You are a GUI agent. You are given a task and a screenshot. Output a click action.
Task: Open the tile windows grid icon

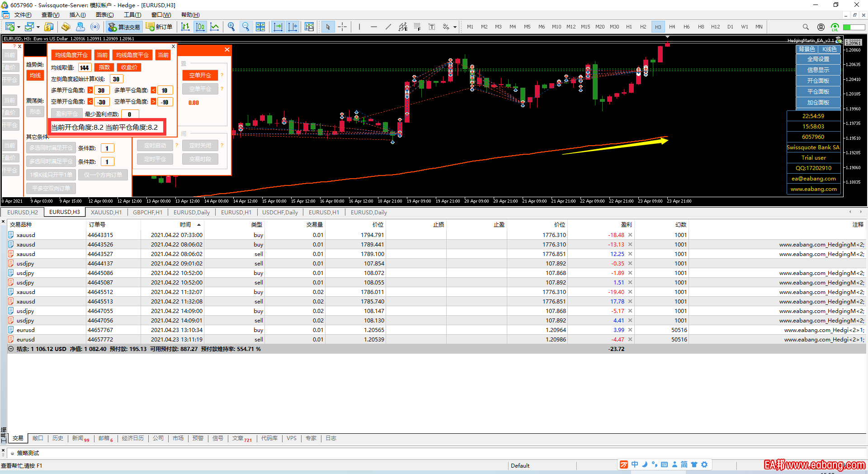(x=260, y=27)
